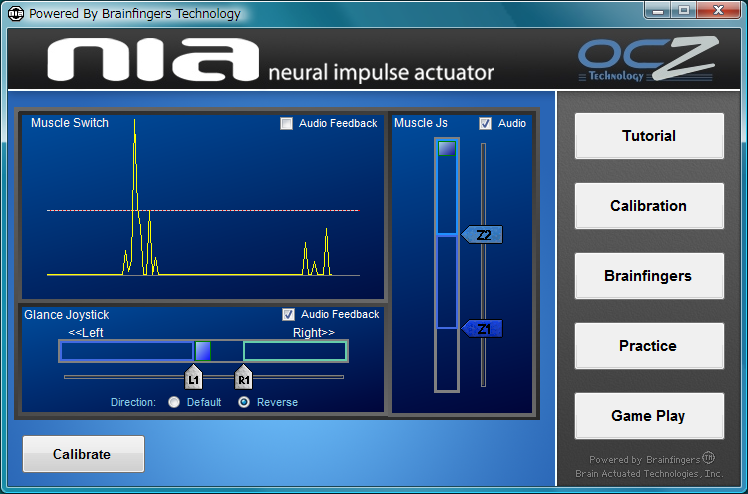Open the Practice section
This screenshot has height=494, width=748.
click(649, 346)
